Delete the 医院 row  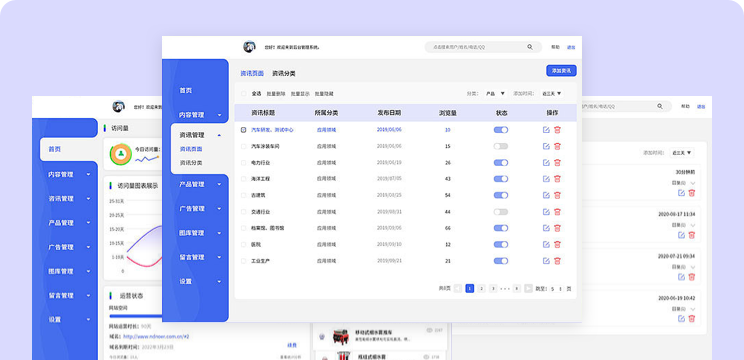[x=557, y=244]
